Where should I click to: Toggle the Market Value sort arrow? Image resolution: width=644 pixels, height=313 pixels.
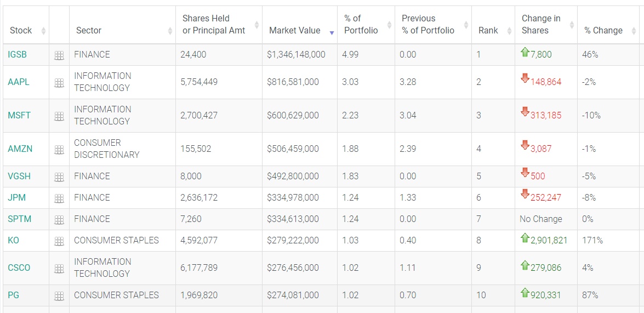pyautogui.click(x=332, y=32)
